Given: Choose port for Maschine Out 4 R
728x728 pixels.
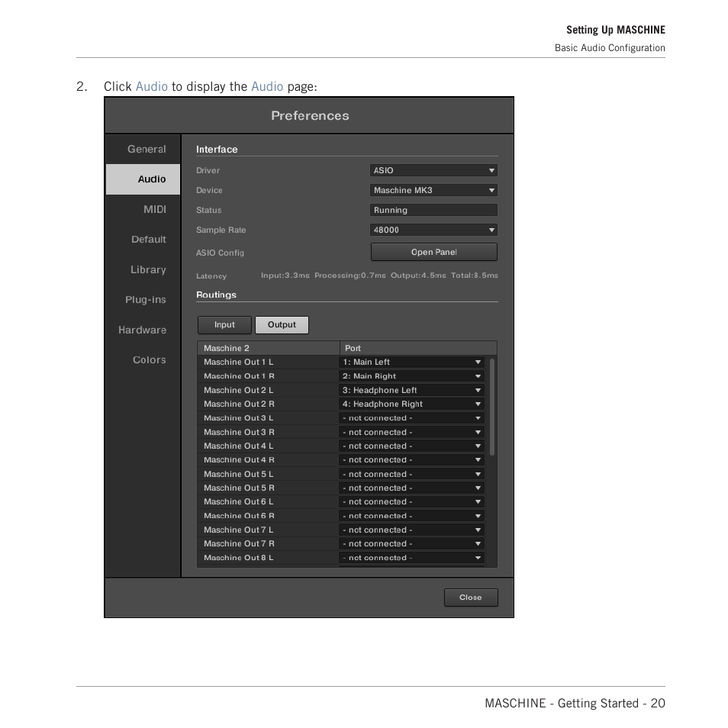Looking at the screenshot, I should point(412,460).
